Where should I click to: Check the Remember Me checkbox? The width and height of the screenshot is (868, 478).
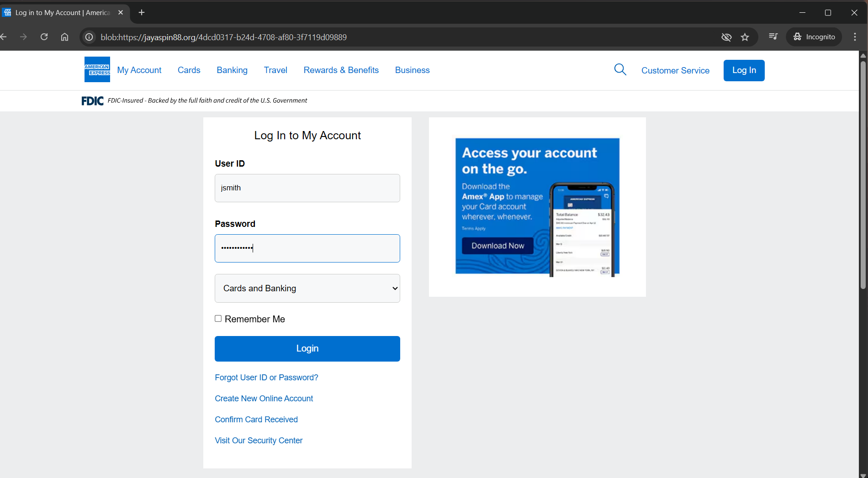tap(218, 319)
